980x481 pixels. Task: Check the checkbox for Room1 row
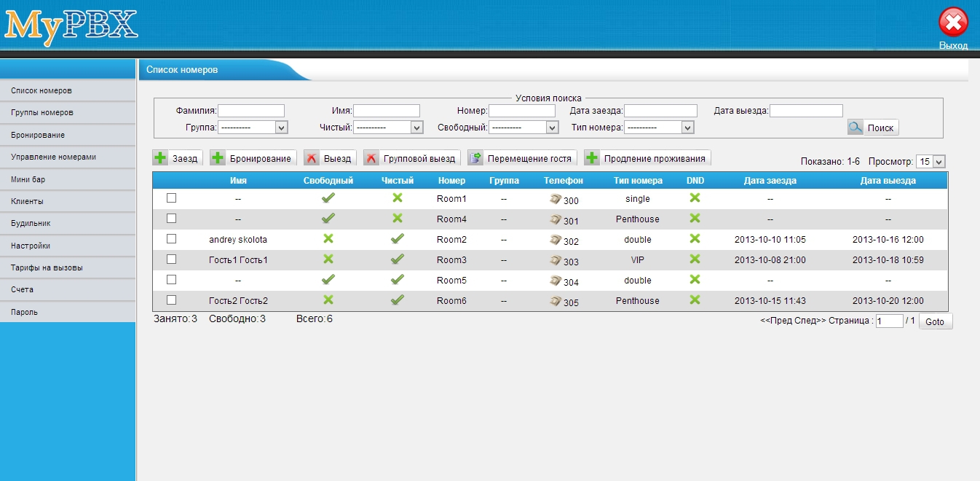tap(172, 198)
